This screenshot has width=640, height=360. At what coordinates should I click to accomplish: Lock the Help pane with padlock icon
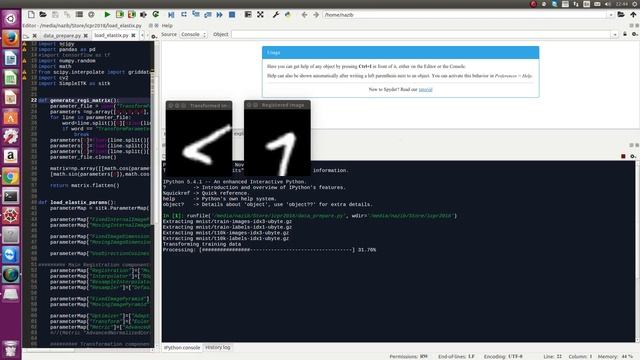click(625, 34)
